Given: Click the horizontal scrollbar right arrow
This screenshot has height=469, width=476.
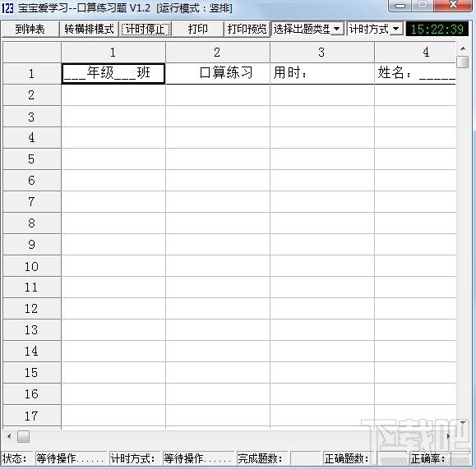Looking at the screenshot, I should point(449,436).
